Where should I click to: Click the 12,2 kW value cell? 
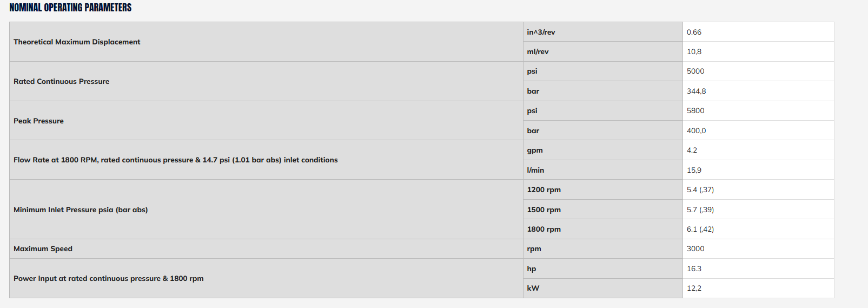coord(758,288)
